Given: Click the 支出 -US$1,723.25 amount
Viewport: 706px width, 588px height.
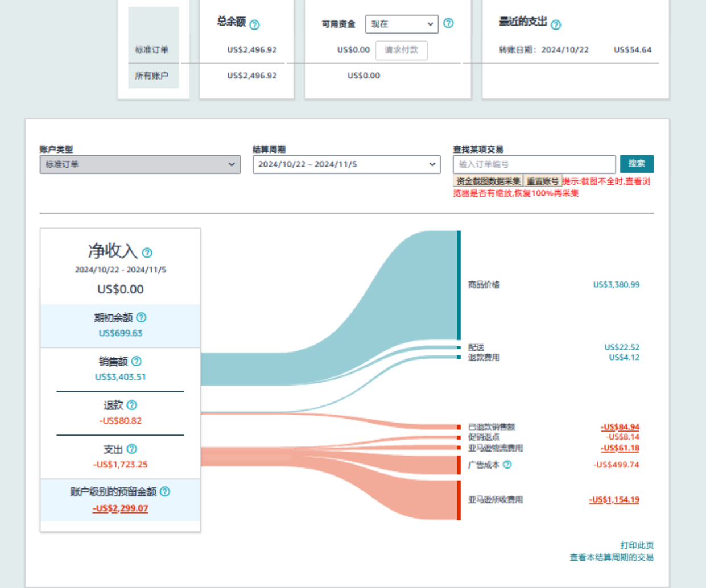Looking at the screenshot, I should [120, 465].
